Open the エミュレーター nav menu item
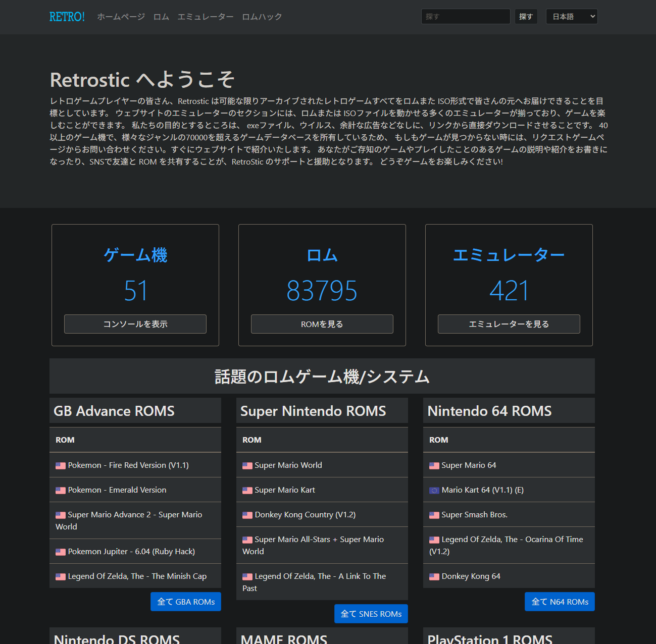 (206, 17)
